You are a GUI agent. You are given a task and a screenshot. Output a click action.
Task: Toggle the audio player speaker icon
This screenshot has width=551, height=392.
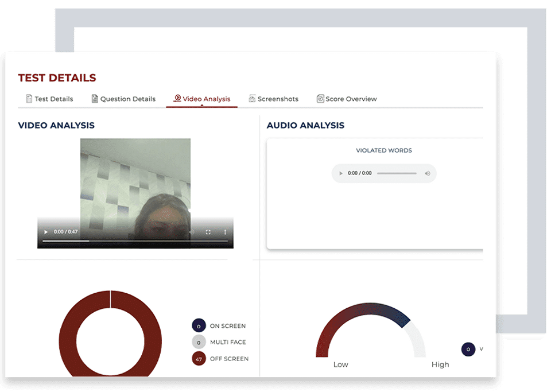[x=427, y=173]
